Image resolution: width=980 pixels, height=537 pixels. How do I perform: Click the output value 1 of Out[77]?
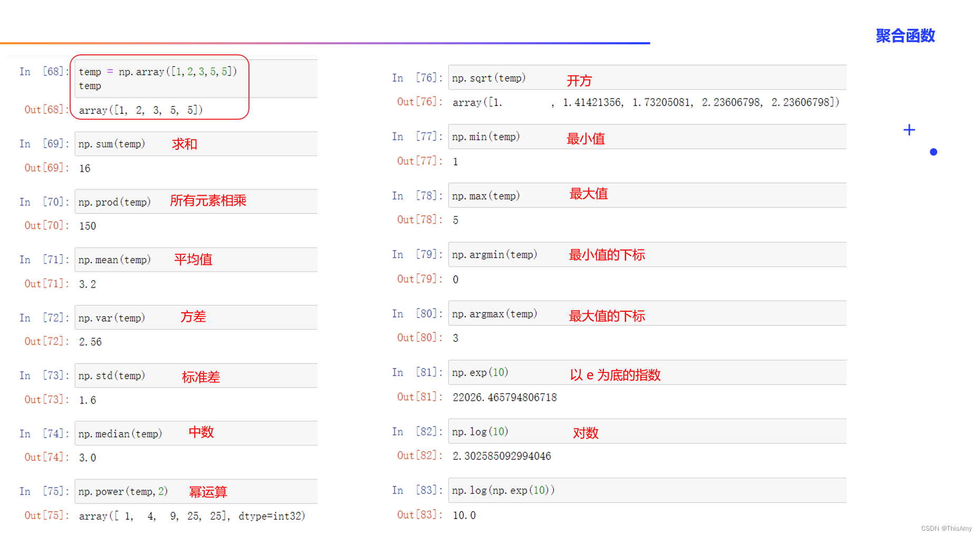click(x=456, y=162)
